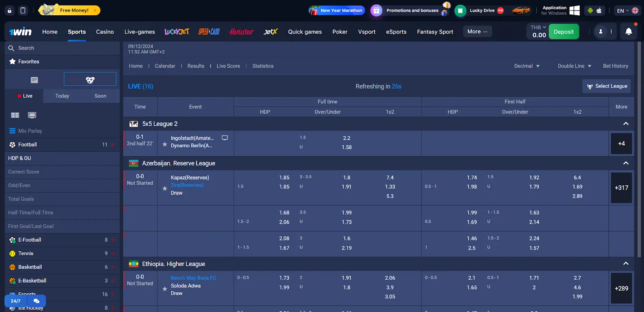Open the Calendar link
Viewport: 644px width, 312px height.
pyautogui.click(x=165, y=66)
